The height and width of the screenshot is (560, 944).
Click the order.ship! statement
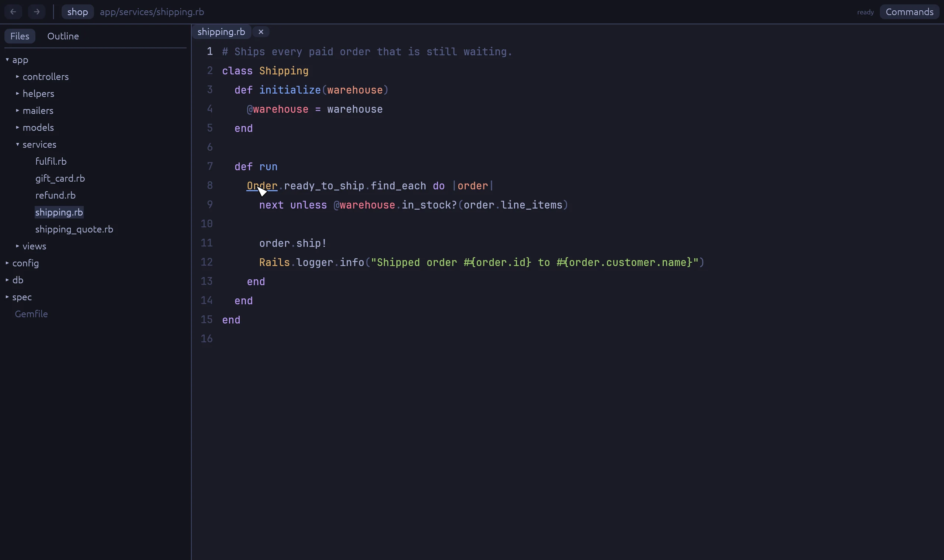click(x=293, y=243)
